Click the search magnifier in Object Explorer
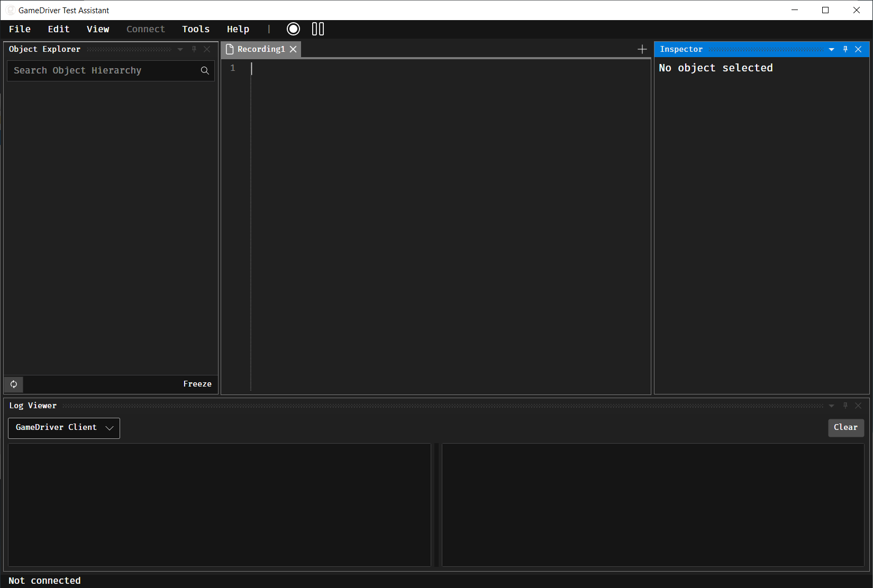 [205, 70]
